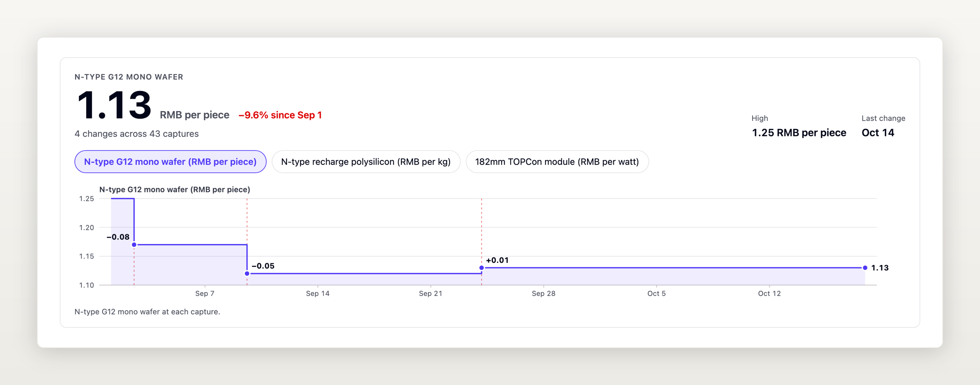This screenshot has width=980, height=385.
Task: Click the +0.01 annotation label
Action: coord(497,260)
